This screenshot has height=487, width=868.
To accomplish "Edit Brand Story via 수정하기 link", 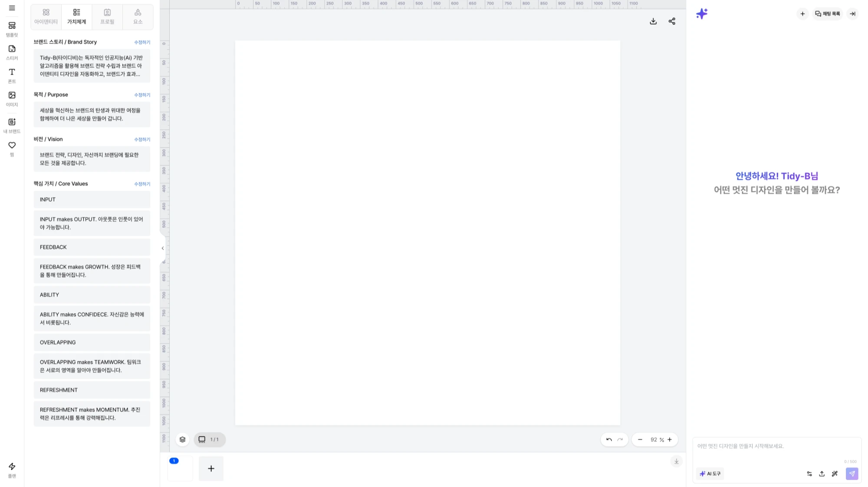I will point(142,42).
